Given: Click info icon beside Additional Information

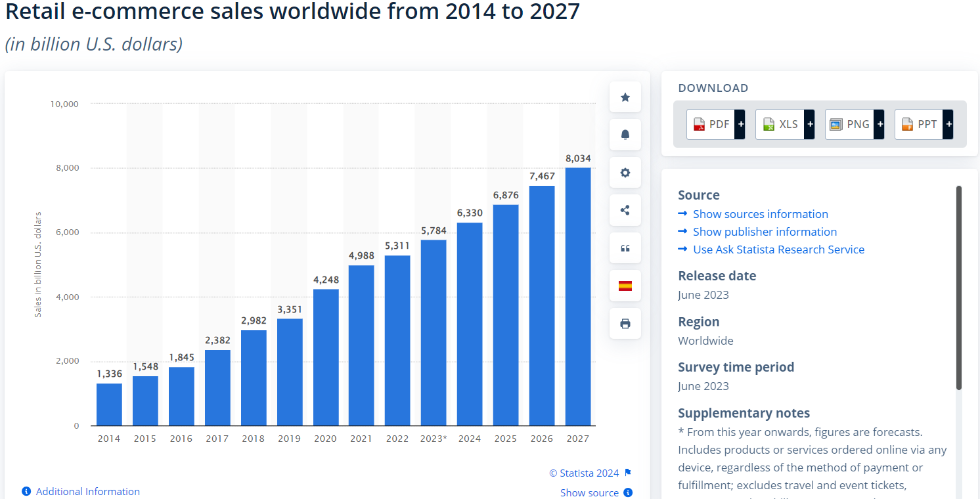Looking at the screenshot, I should (x=26, y=491).
